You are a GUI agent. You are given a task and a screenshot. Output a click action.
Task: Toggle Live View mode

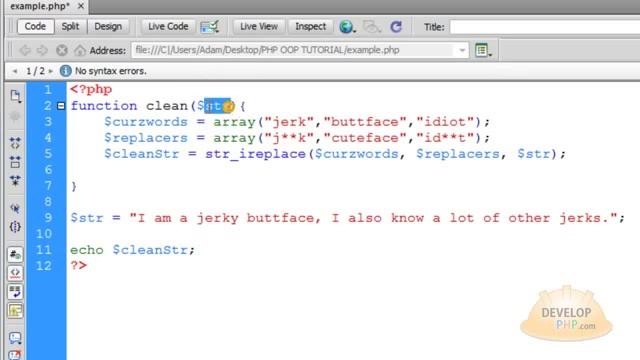point(259,27)
